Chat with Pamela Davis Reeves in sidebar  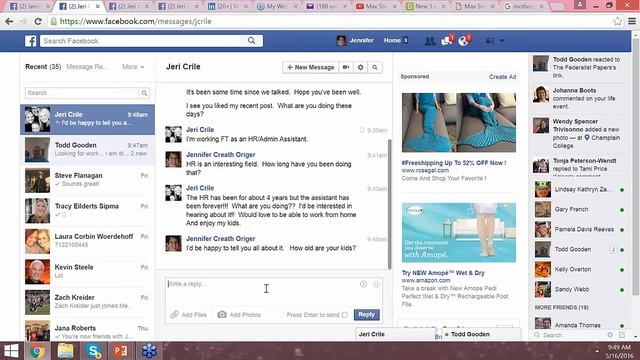point(580,229)
